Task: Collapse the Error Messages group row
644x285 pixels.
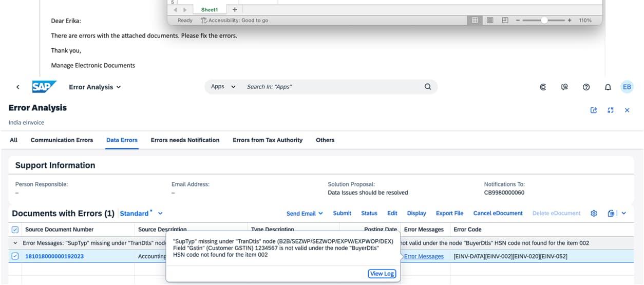Action: click(15, 243)
